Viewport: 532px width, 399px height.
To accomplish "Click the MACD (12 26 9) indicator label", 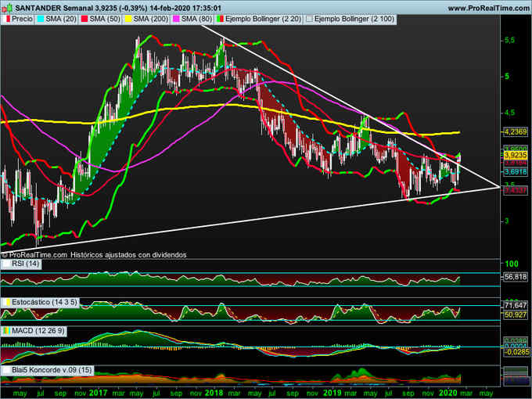I will point(34,331).
